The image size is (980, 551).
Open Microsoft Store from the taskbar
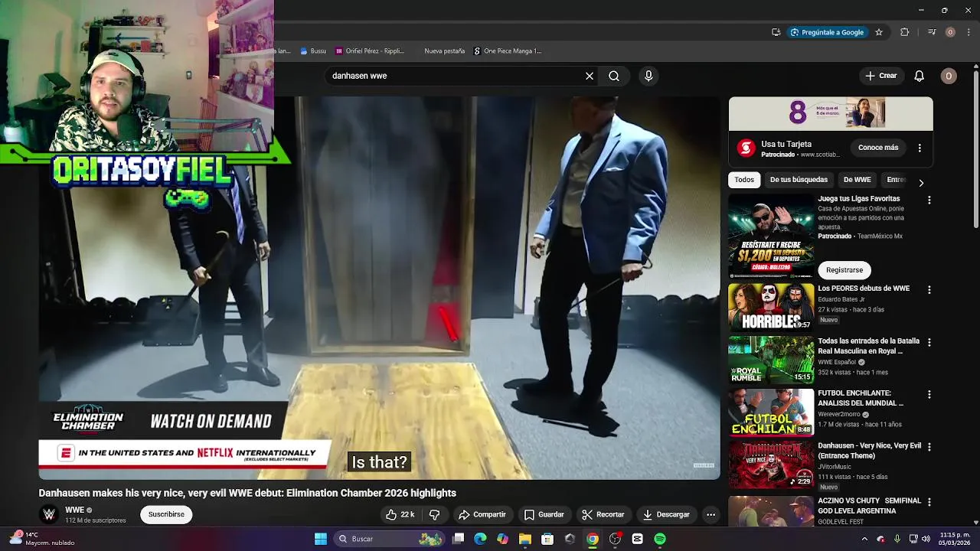pyautogui.click(x=547, y=539)
